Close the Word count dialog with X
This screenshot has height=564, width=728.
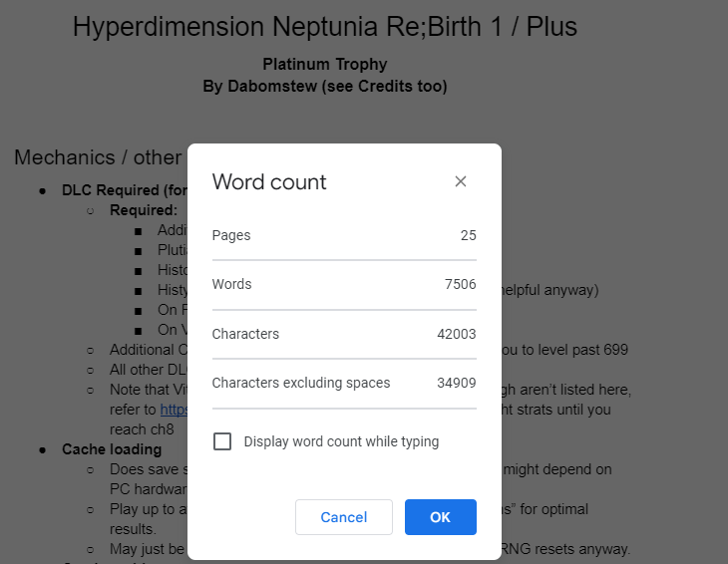point(460,181)
